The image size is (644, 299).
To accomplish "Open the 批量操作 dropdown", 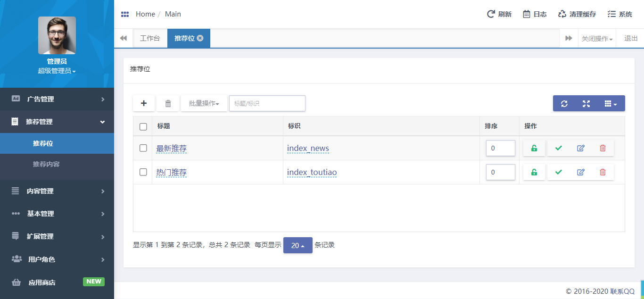I will pos(204,103).
